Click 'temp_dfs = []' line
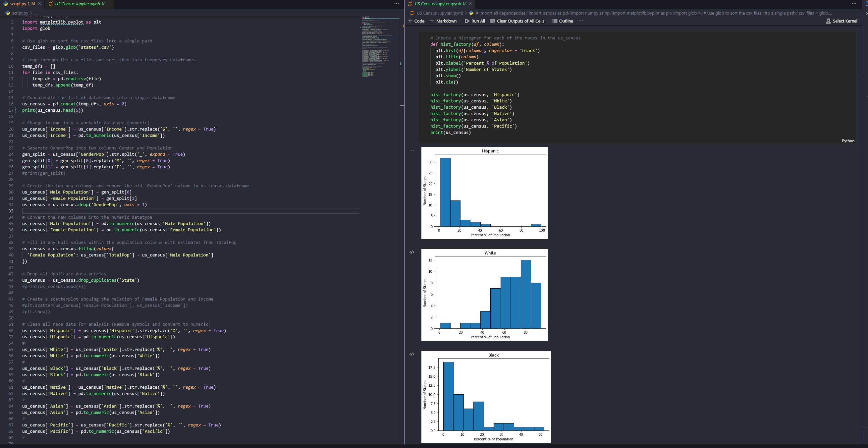The height and width of the screenshot is (448, 868). pos(39,66)
